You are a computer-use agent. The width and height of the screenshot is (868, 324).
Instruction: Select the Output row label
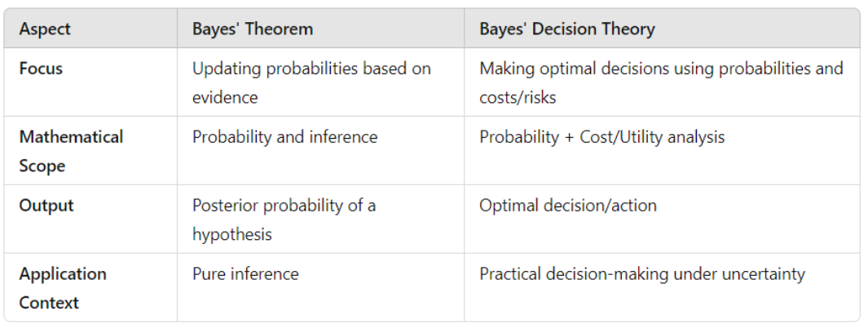tap(46, 206)
